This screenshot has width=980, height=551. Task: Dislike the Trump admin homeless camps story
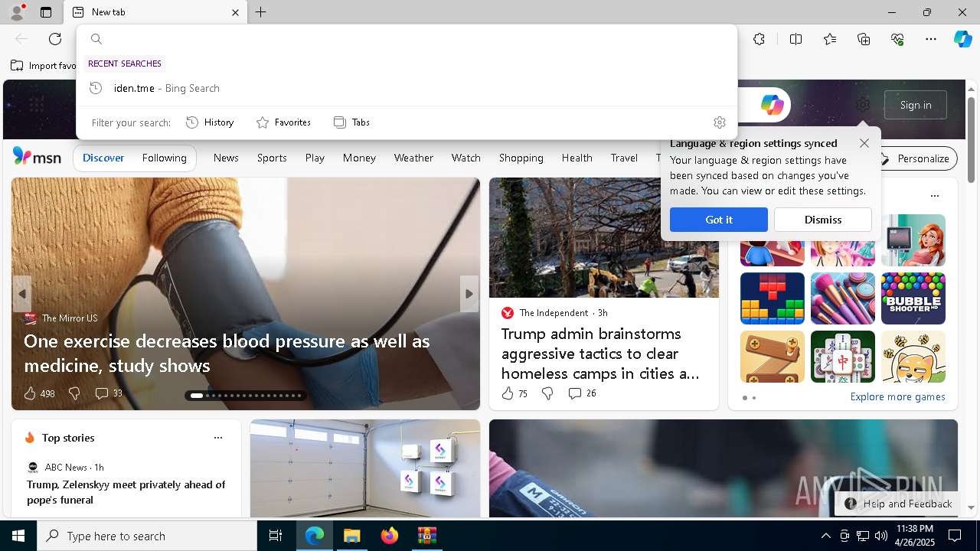(547, 393)
